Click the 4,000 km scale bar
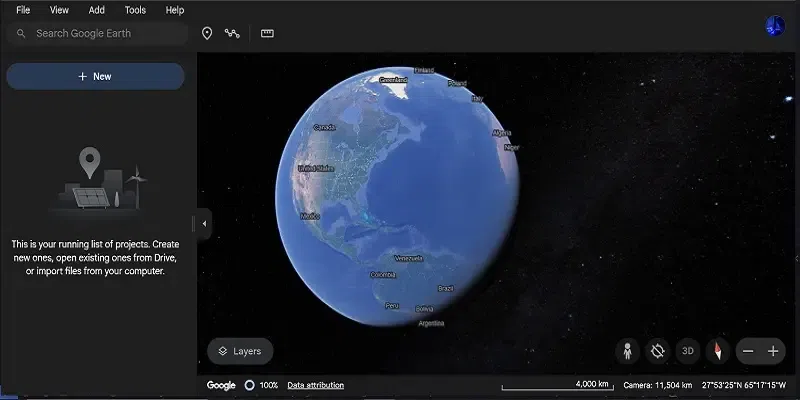 pos(558,385)
